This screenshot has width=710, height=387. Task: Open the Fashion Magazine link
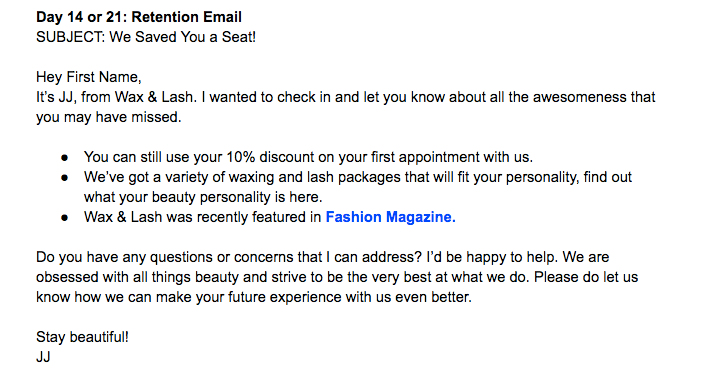pyautogui.click(x=390, y=217)
